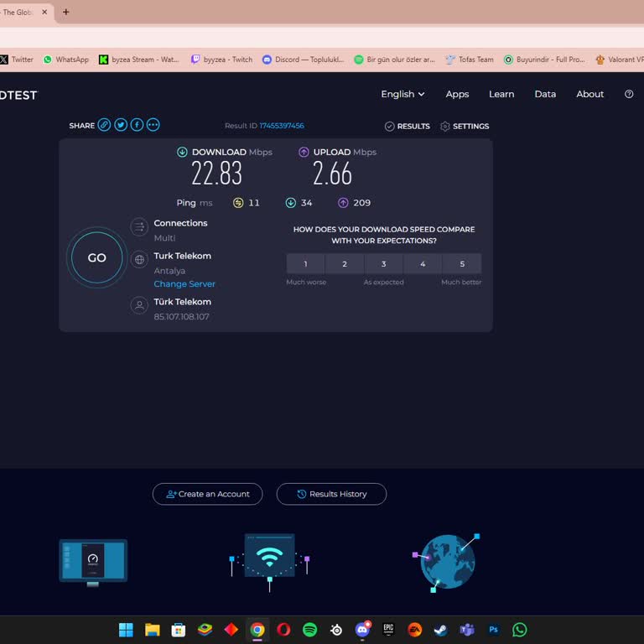Open File Explorer from taskbar
The image size is (644, 644).
tap(153, 629)
